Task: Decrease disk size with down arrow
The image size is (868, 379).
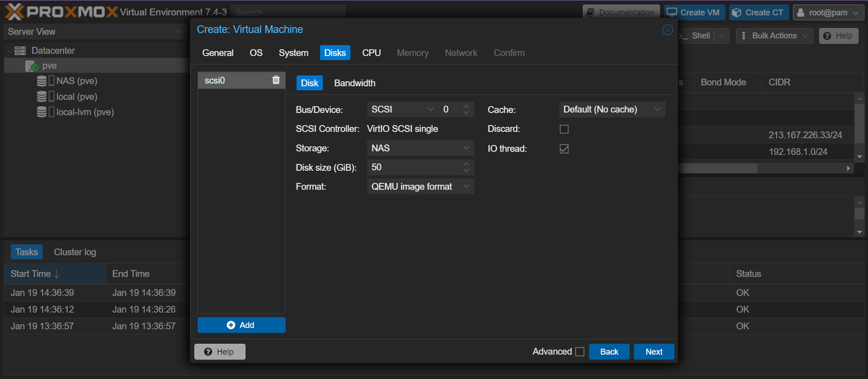Action: coord(466,171)
